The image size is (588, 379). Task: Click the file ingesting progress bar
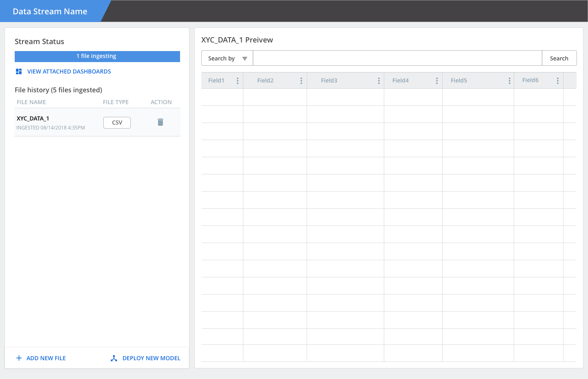[x=97, y=56]
